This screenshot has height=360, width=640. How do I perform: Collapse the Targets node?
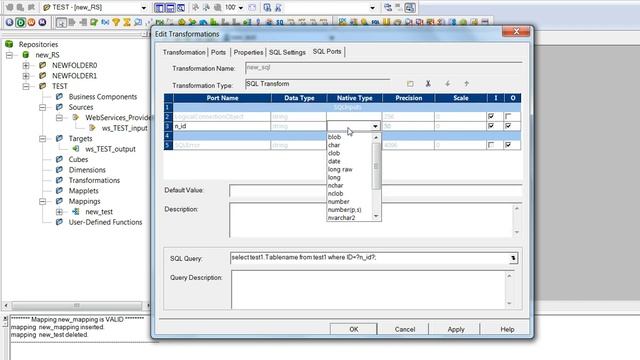[x=42, y=139]
